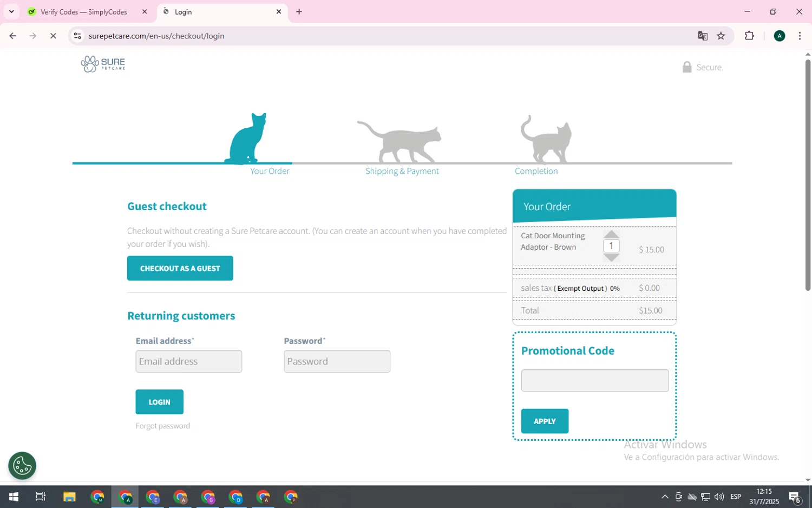Open the taskbar clock and date
This screenshot has width=812, height=508.
click(764, 497)
